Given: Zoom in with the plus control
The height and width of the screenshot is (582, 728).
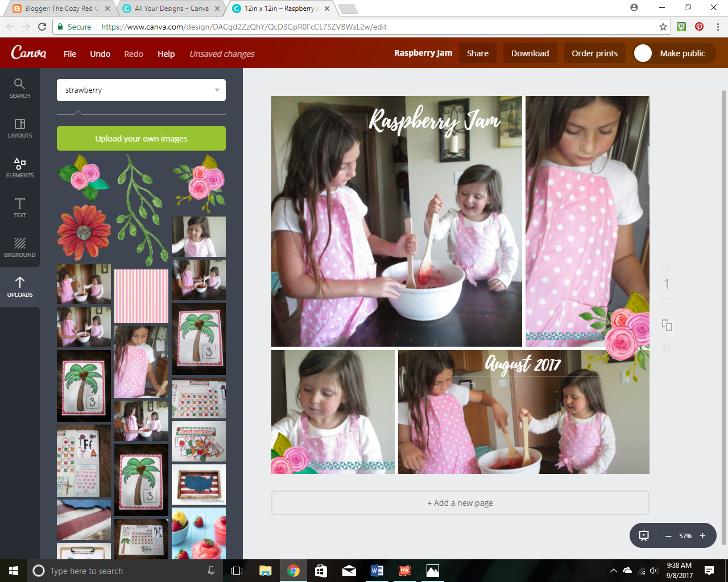Looking at the screenshot, I should click(x=702, y=535).
